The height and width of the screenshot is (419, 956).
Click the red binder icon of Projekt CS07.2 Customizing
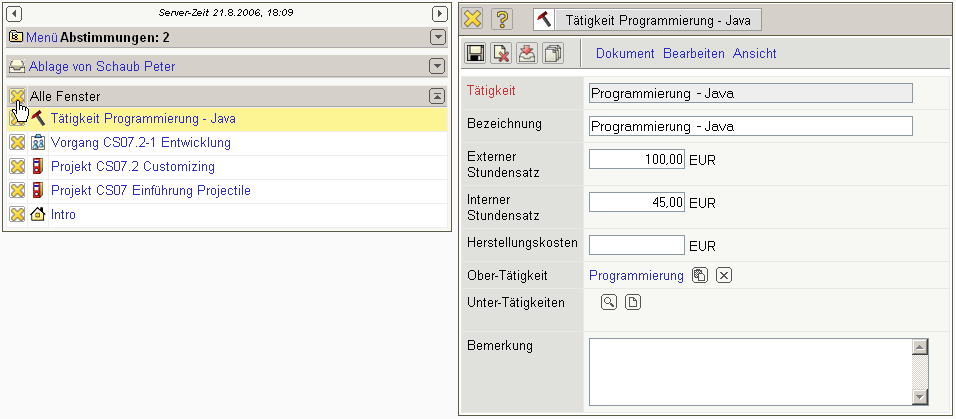coord(38,167)
